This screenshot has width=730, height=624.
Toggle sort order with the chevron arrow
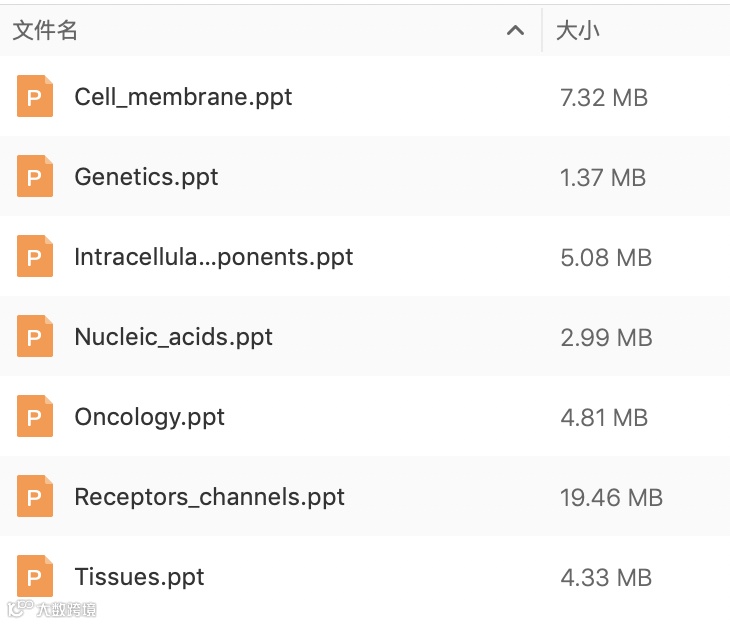[516, 31]
